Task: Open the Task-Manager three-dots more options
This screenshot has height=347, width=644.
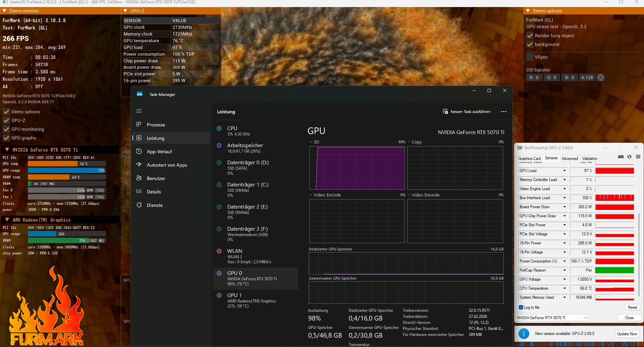Action: tap(504, 112)
